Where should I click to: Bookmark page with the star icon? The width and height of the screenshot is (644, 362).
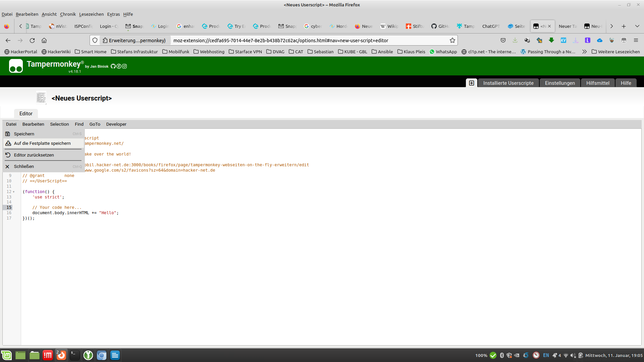[x=452, y=41]
